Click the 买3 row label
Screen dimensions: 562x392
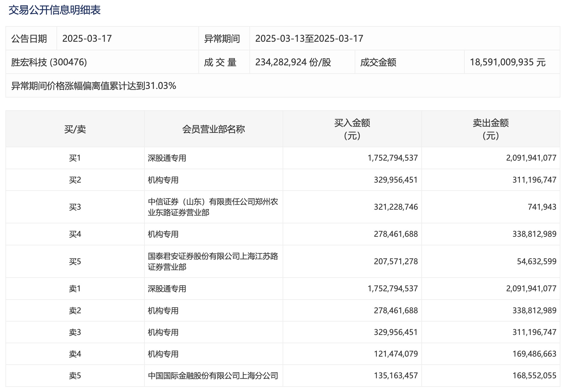tap(75, 207)
